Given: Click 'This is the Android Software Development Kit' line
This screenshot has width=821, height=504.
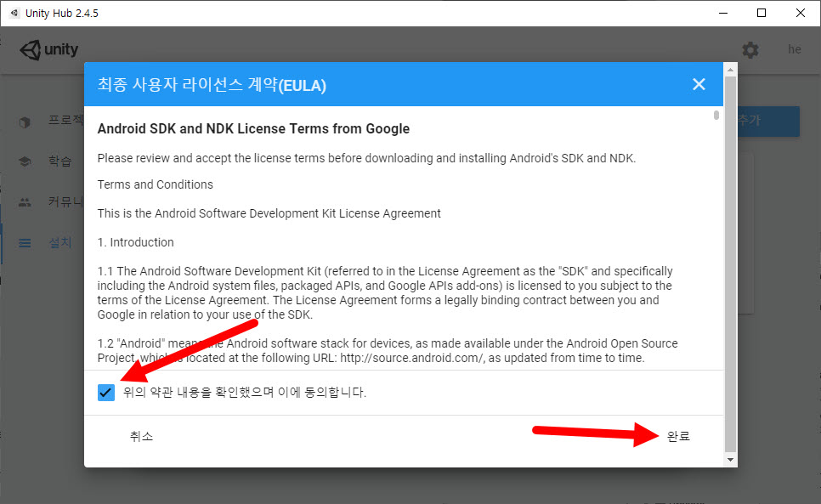Looking at the screenshot, I should point(269,213).
